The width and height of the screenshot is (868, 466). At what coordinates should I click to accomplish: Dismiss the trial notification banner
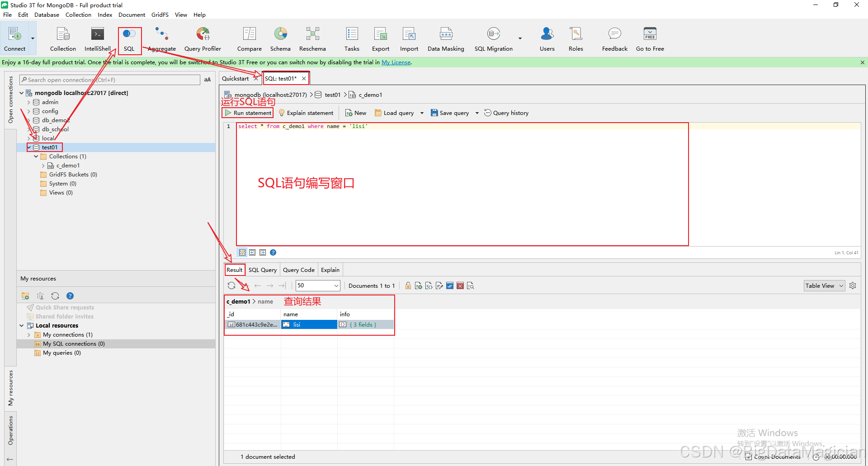(863, 62)
